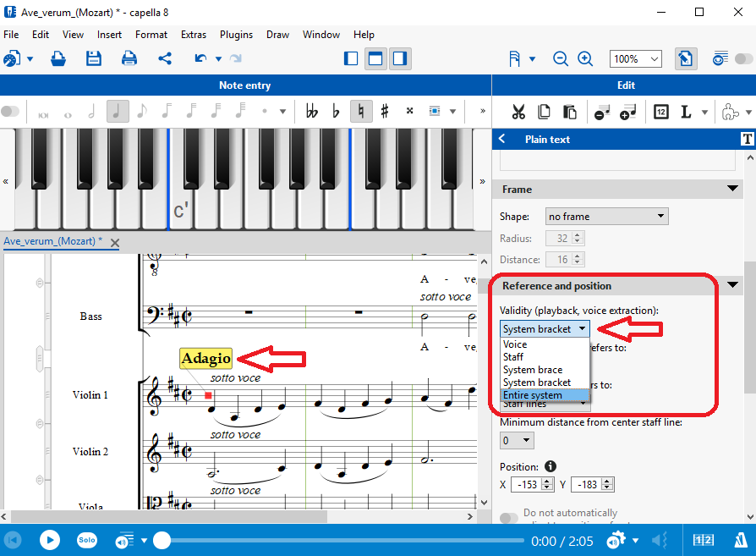Select the Ave_verum_(Mozart) document tab
756x556 pixels.
[53, 241]
